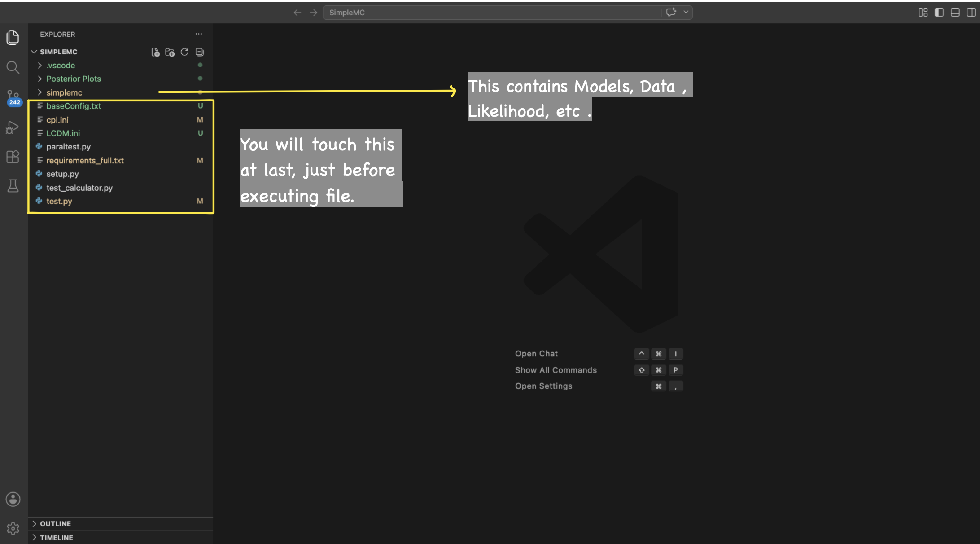
Task: Toggle primary side bar visibility
Action: [x=939, y=13]
